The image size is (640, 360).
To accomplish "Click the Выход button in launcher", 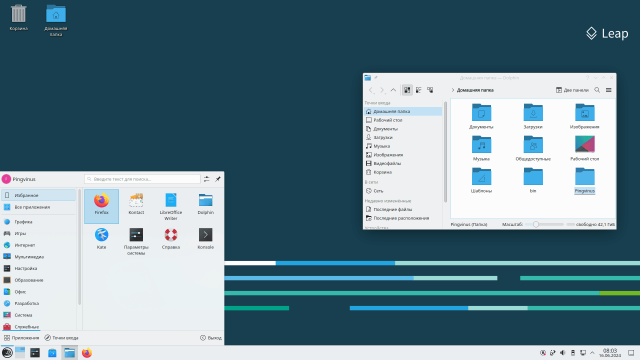I will pyautogui.click(x=211, y=338).
